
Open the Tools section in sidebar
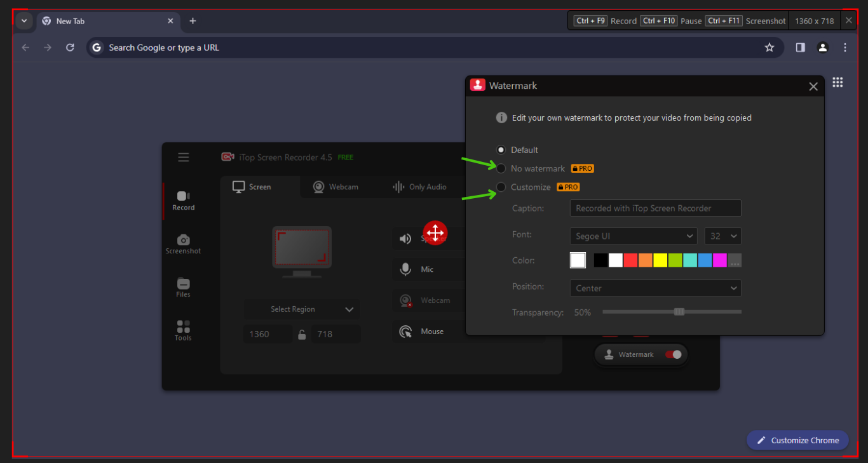tap(183, 330)
